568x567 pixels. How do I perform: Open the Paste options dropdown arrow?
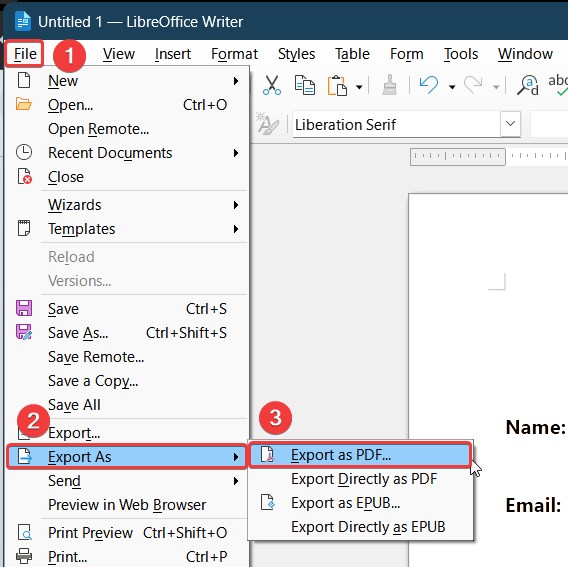[x=359, y=87]
